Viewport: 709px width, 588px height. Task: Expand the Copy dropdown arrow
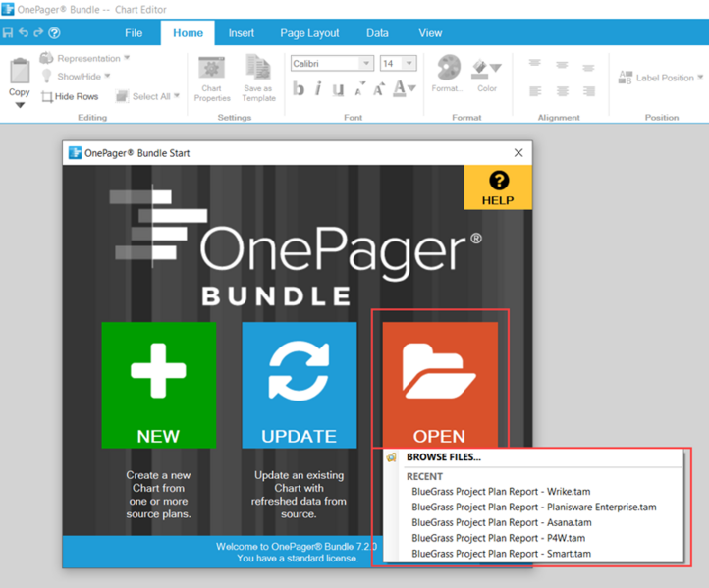click(20, 105)
